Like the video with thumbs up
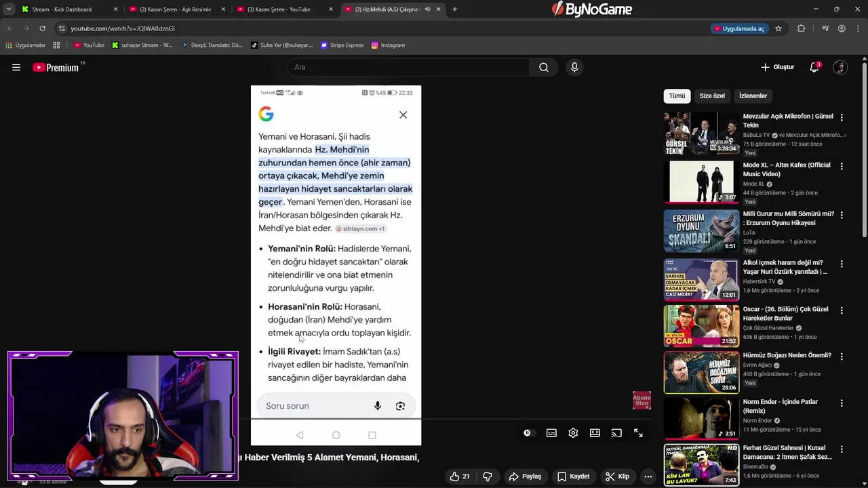The height and width of the screenshot is (488, 868). pos(460,476)
